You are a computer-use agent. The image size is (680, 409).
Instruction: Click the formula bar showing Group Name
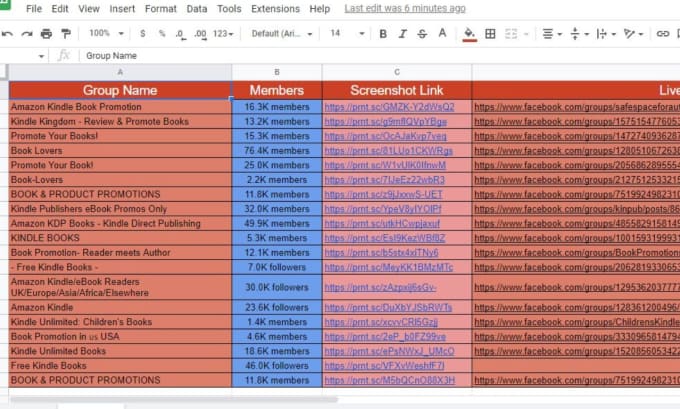[377, 56]
